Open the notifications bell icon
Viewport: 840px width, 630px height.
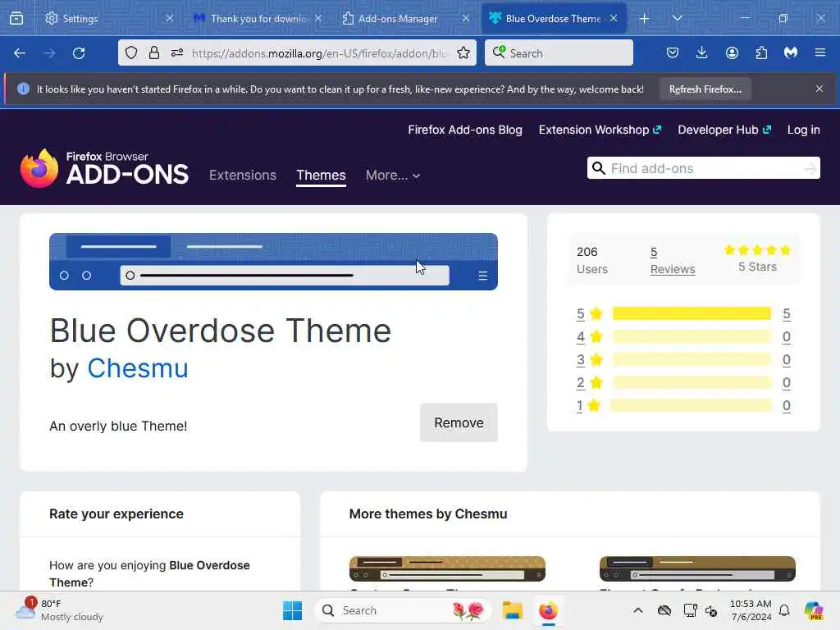pos(784,610)
